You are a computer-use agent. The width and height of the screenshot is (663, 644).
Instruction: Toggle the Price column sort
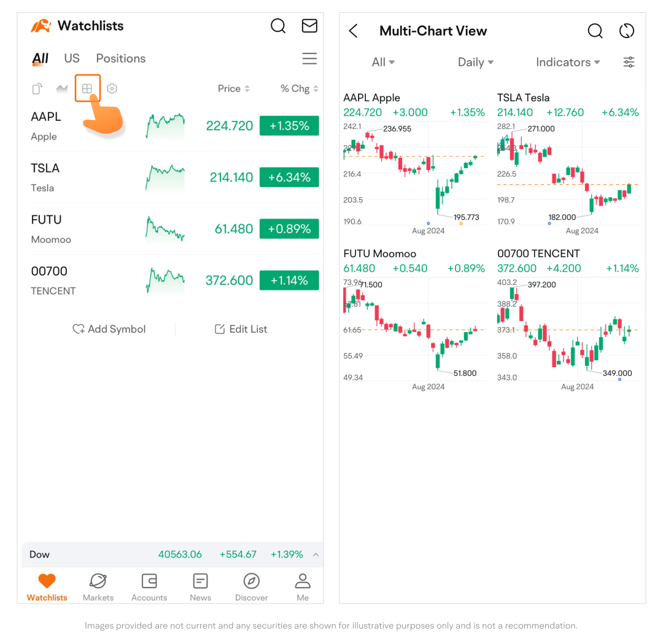pyautogui.click(x=233, y=88)
